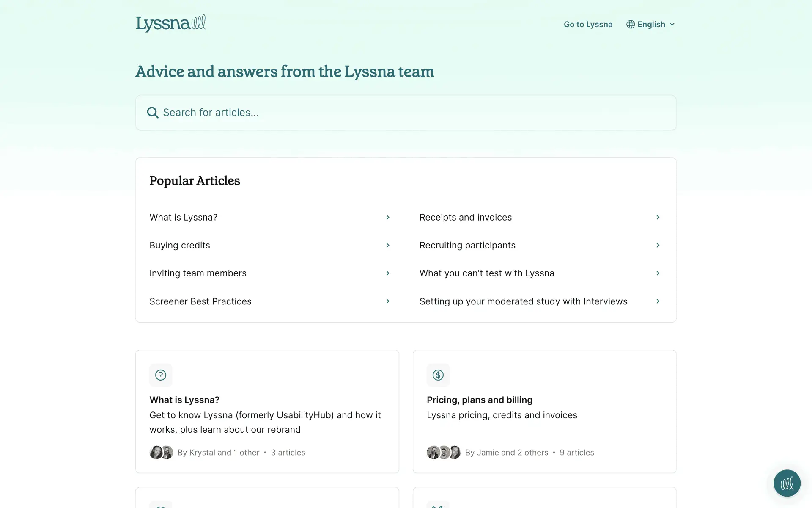Viewport: 812px width, 508px height.
Task: Click the dollar sign billing icon
Action: click(438, 375)
